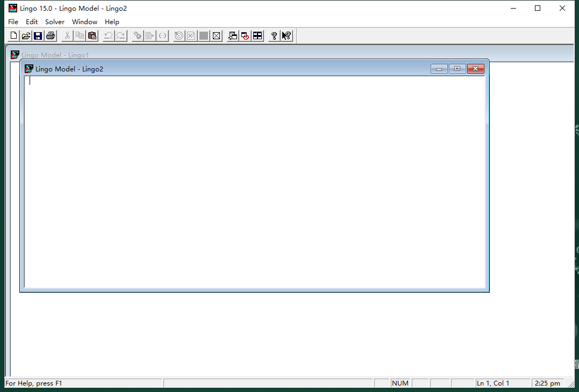579x392 pixels.
Task: Click the context Help arrow-question icon
Action: pos(287,36)
